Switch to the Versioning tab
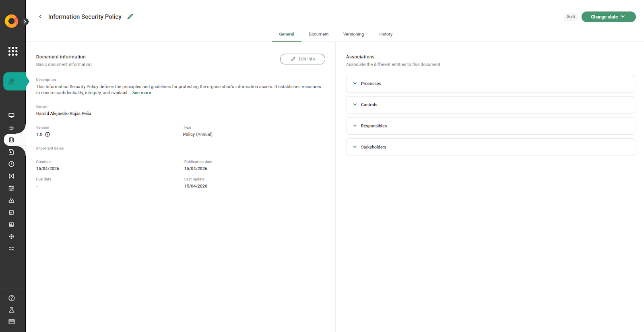 [353, 34]
